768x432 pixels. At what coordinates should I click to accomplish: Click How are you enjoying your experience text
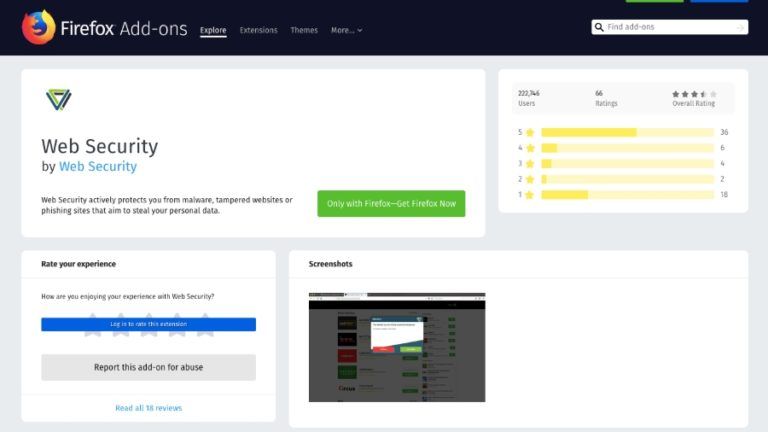tap(128, 296)
